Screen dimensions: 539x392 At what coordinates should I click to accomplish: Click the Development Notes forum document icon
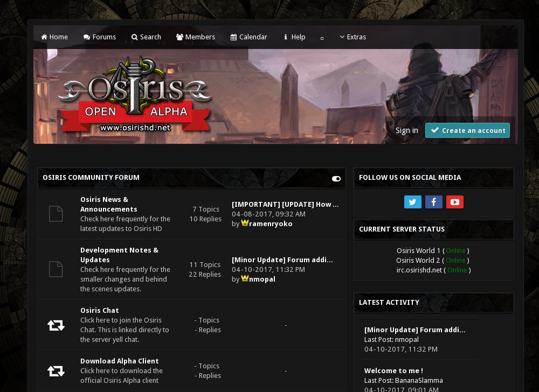[x=56, y=269]
